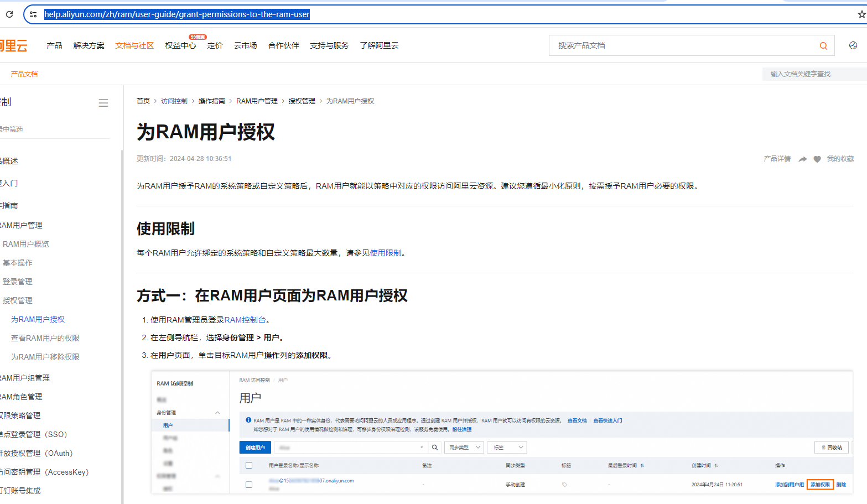Go to RAM用户管理 in the breadcrumb
This screenshot has width=867, height=504.
[257, 101]
